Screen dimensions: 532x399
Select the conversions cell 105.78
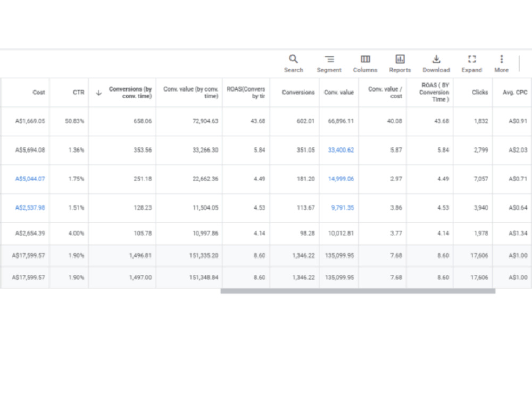(x=143, y=234)
